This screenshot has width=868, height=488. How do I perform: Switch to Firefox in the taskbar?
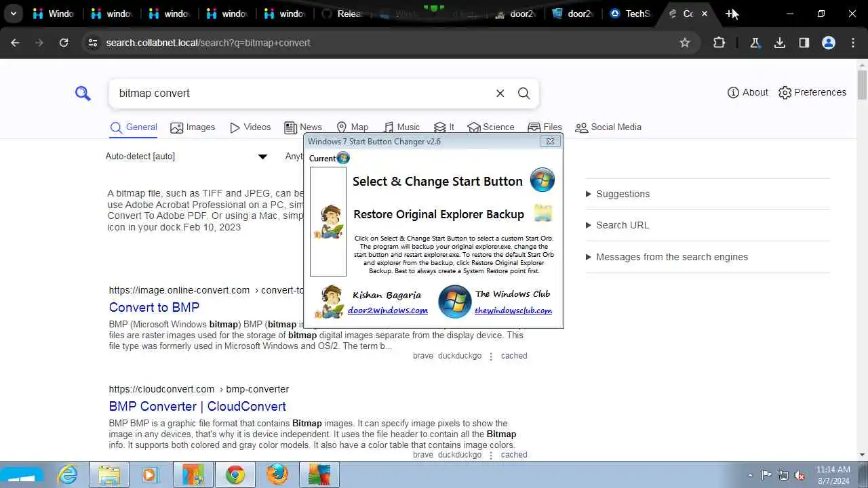(x=277, y=474)
